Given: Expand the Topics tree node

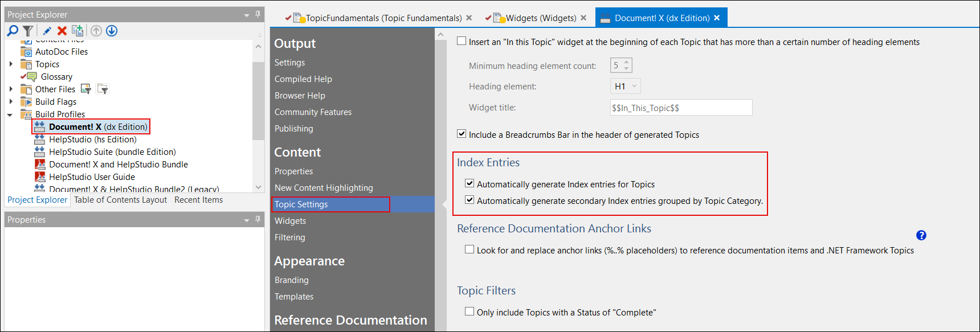Looking at the screenshot, I should pyautogui.click(x=11, y=64).
